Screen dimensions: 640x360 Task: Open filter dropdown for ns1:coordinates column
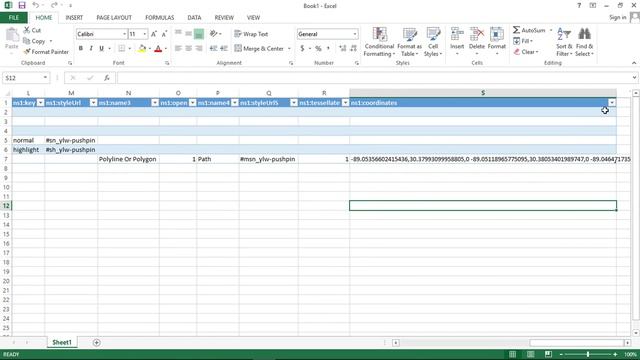click(612, 103)
